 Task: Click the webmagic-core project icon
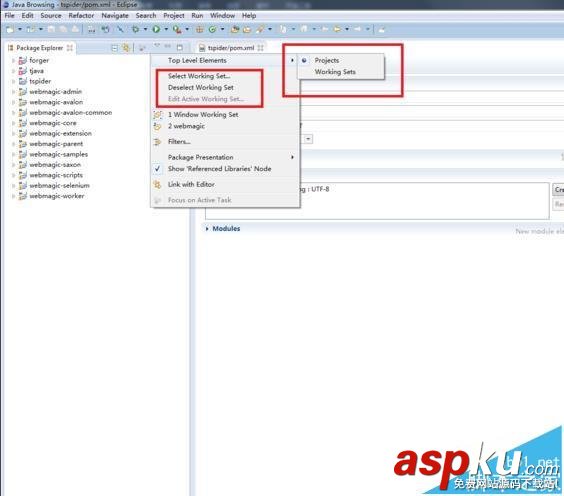tap(23, 123)
